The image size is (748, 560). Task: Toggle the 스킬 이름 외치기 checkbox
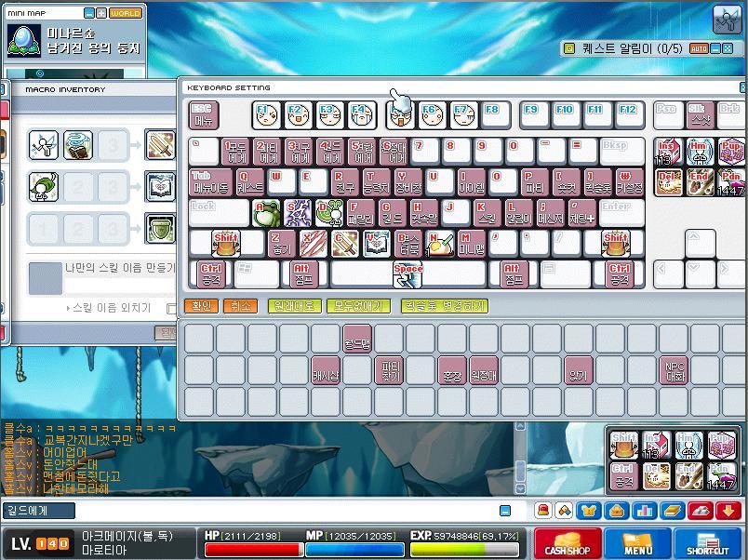(x=171, y=309)
